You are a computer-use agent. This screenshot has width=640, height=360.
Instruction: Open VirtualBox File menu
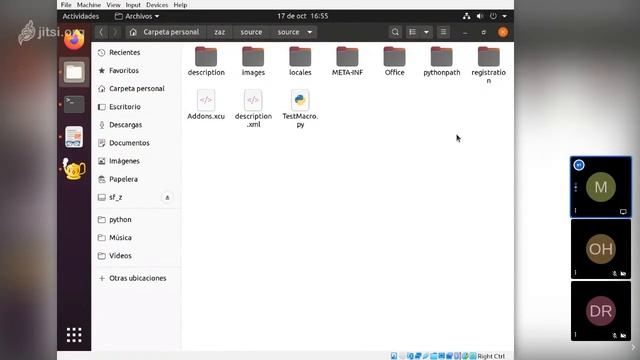click(66, 5)
